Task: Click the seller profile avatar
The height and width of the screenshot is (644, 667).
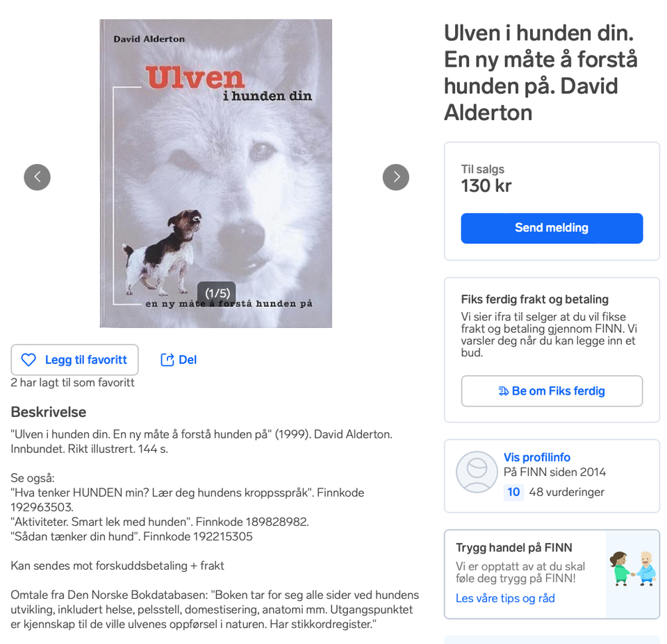Action: point(477,472)
